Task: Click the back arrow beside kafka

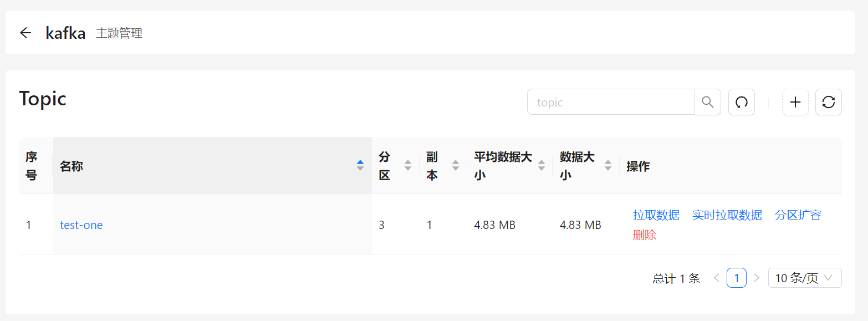Action: [x=25, y=33]
